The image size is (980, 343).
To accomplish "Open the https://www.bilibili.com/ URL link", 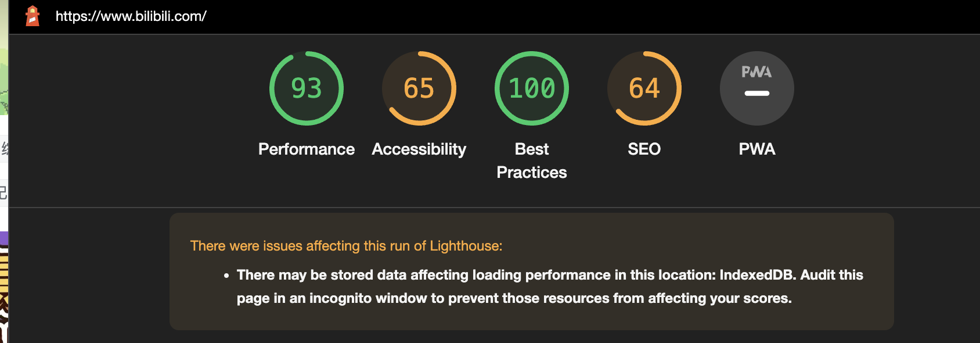I will click(x=131, y=16).
